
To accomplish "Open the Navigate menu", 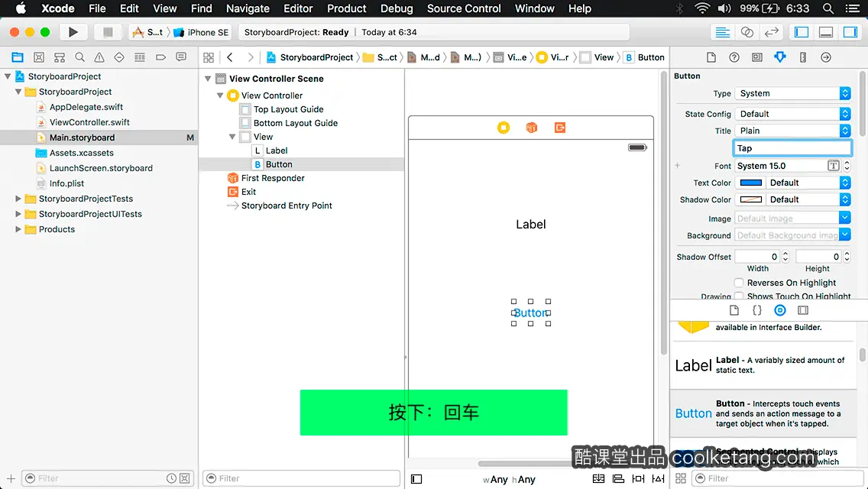I will pyautogui.click(x=248, y=8).
